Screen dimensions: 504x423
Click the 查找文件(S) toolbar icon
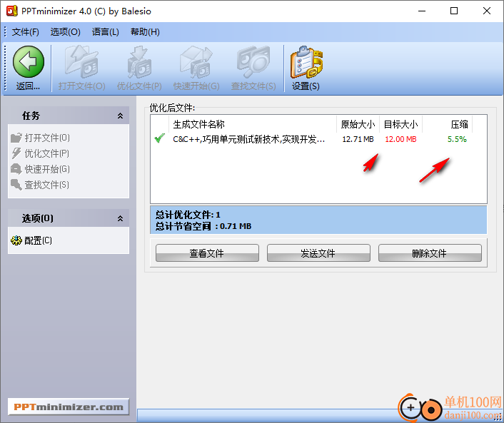point(253,62)
